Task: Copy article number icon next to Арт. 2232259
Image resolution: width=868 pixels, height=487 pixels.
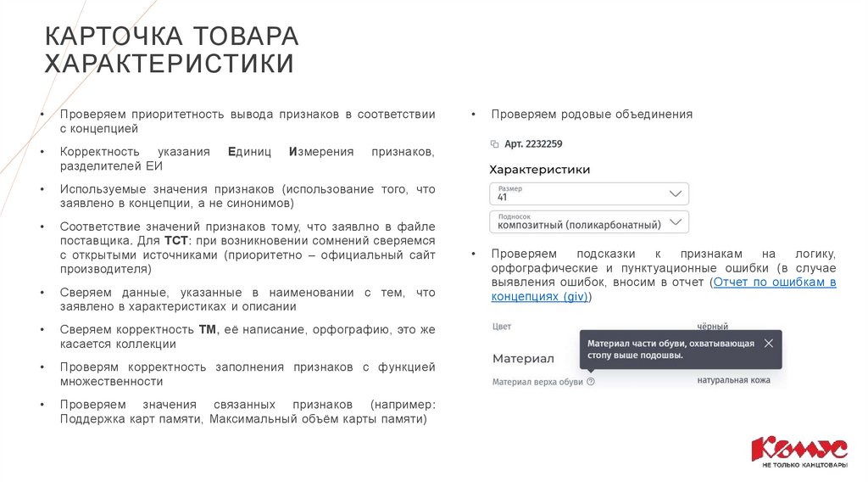Action: pos(494,144)
